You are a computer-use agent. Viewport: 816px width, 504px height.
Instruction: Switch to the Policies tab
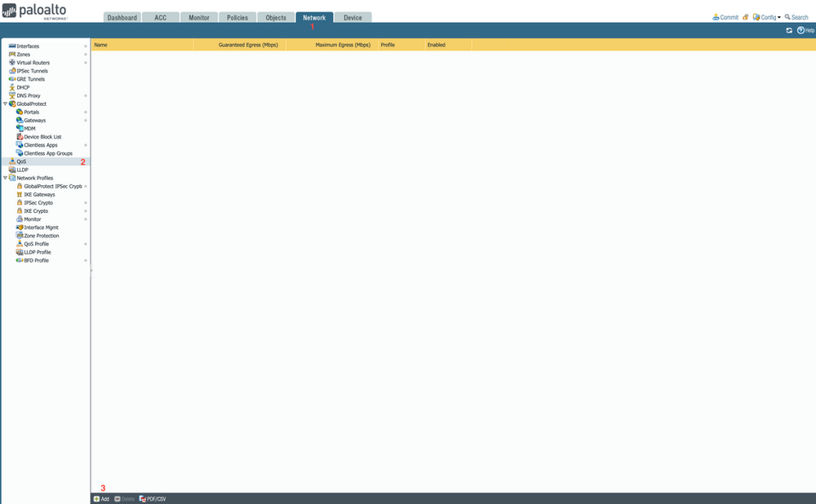pyautogui.click(x=237, y=16)
